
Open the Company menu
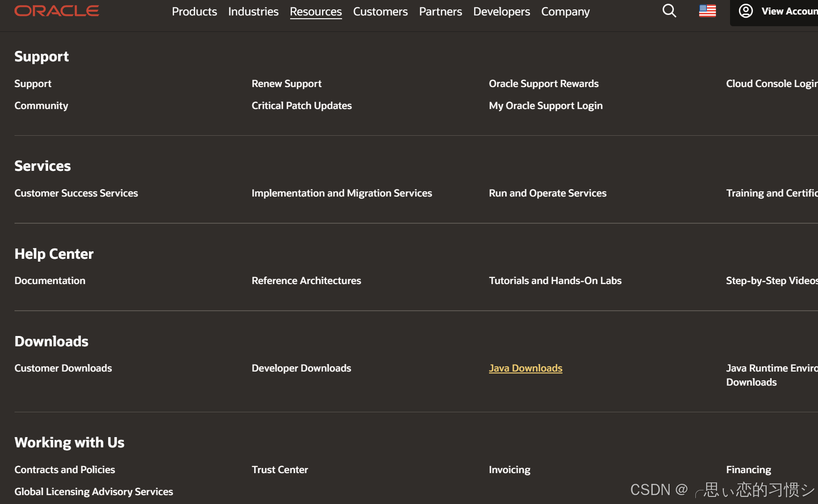[565, 11]
